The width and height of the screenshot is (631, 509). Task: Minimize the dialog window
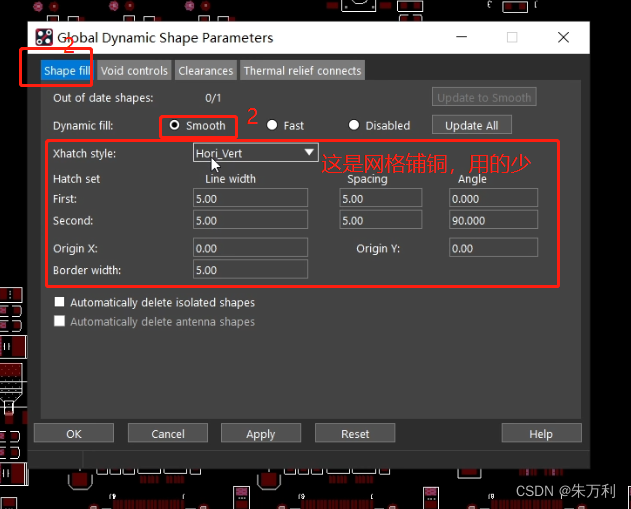463,37
